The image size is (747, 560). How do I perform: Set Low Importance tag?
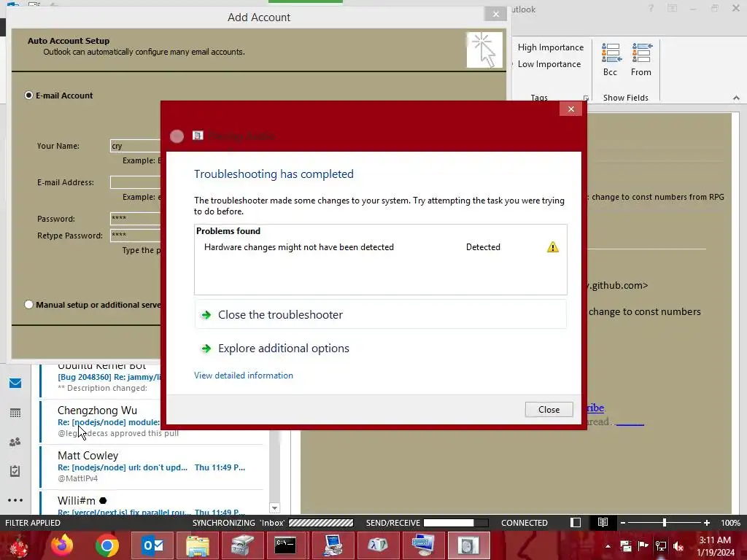pos(549,64)
